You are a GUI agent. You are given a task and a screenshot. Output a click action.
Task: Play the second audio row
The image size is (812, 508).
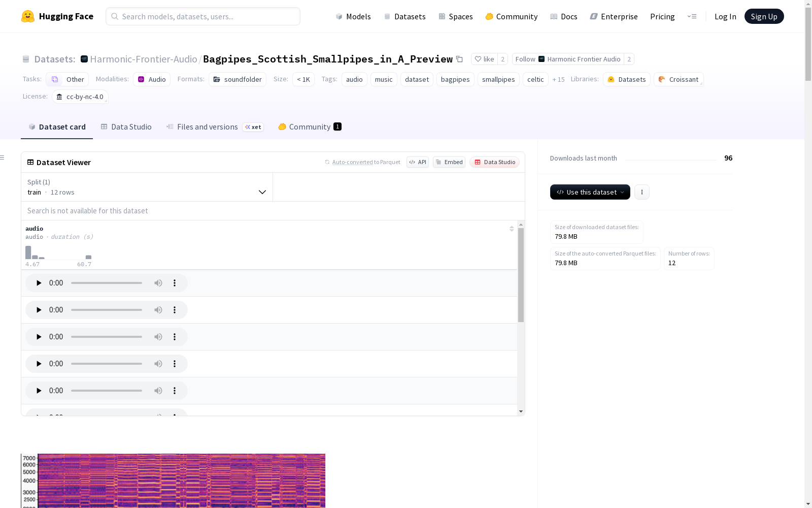[x=39, y=310]
